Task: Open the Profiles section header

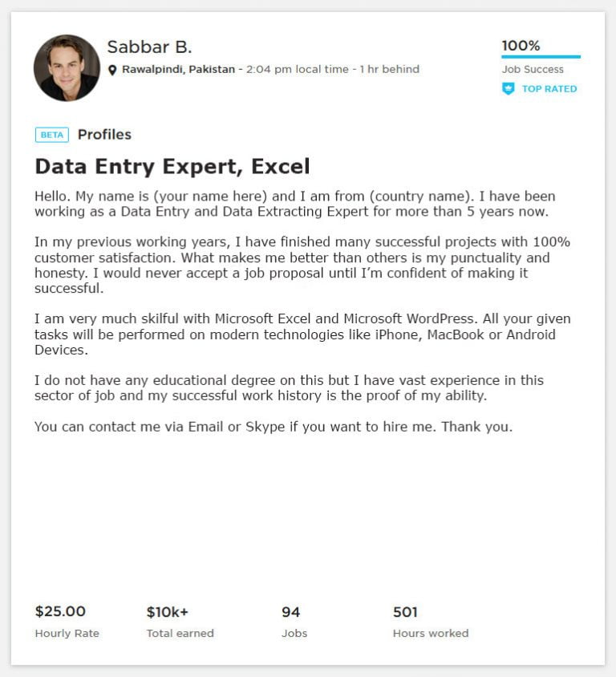Action: (x=105, y=135)
